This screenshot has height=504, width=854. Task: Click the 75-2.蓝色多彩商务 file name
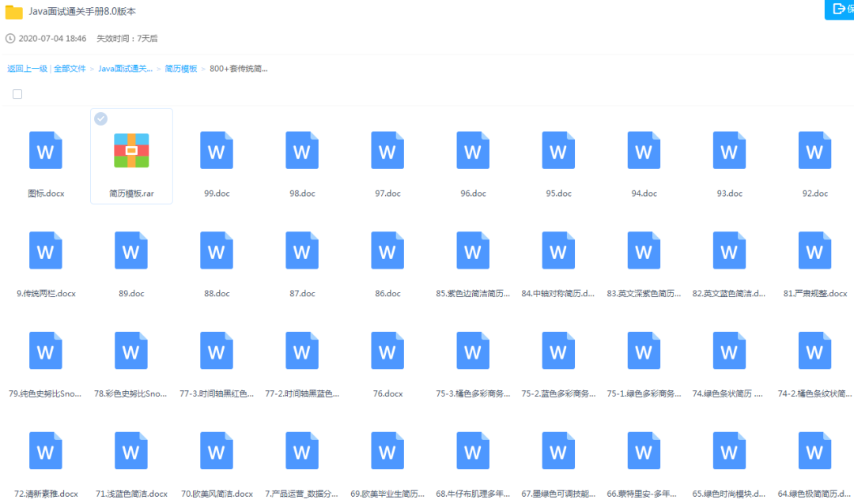pyautogui.click(x=559, y=393)
